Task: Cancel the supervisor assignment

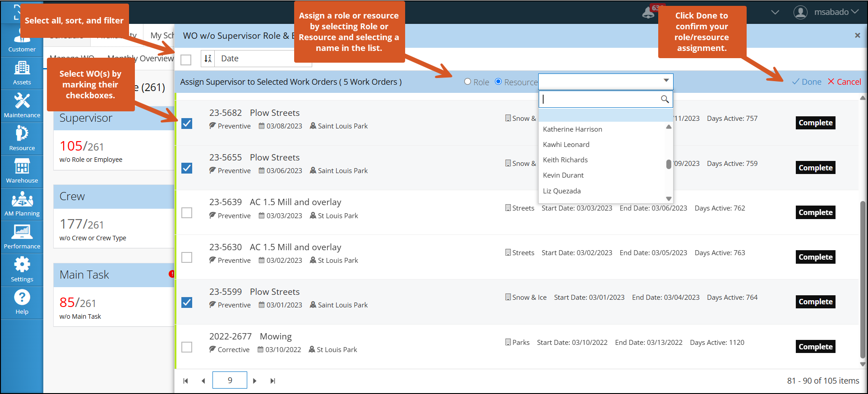Action: (844, 82)
